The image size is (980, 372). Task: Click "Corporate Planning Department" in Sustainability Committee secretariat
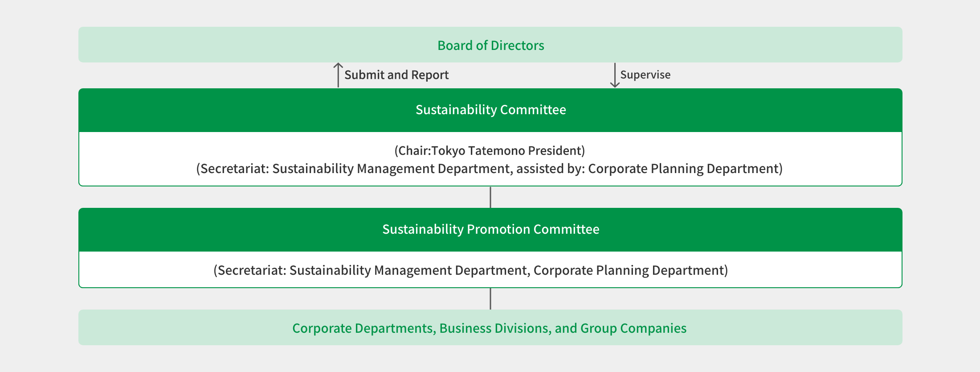[685, 169]
